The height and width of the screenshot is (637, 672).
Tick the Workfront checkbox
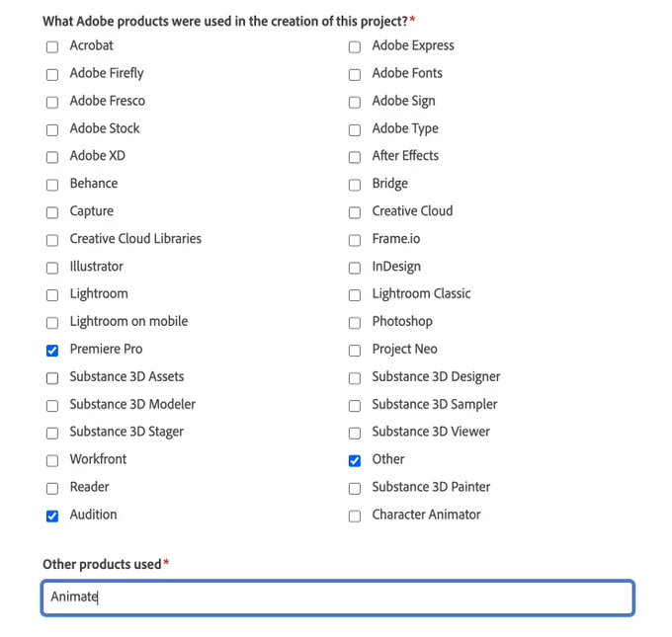pyautogui.click(x=52, y=460)
